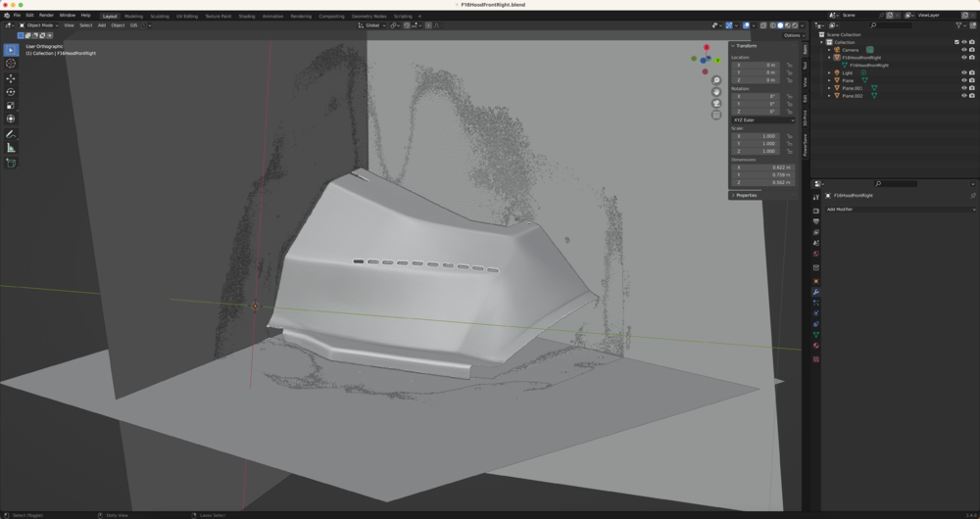Expand the Properties panel in sidebar

[747, 195]
